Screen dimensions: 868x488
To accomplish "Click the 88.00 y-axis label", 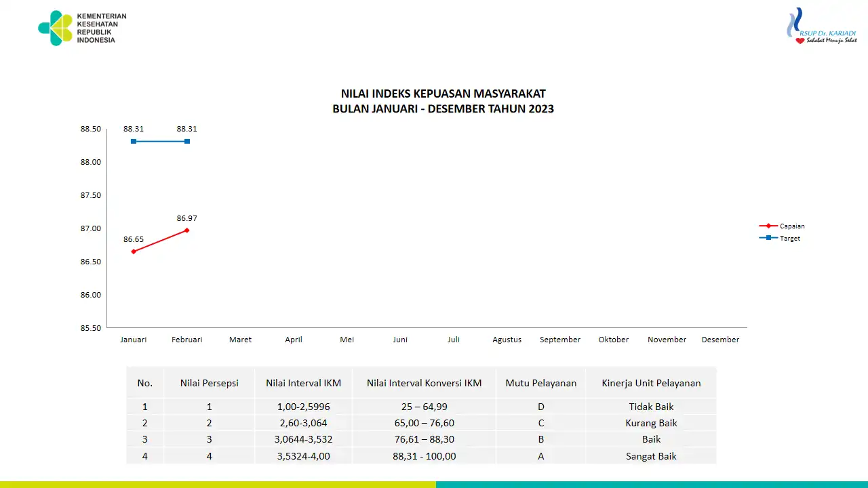I will coord(90,162).
